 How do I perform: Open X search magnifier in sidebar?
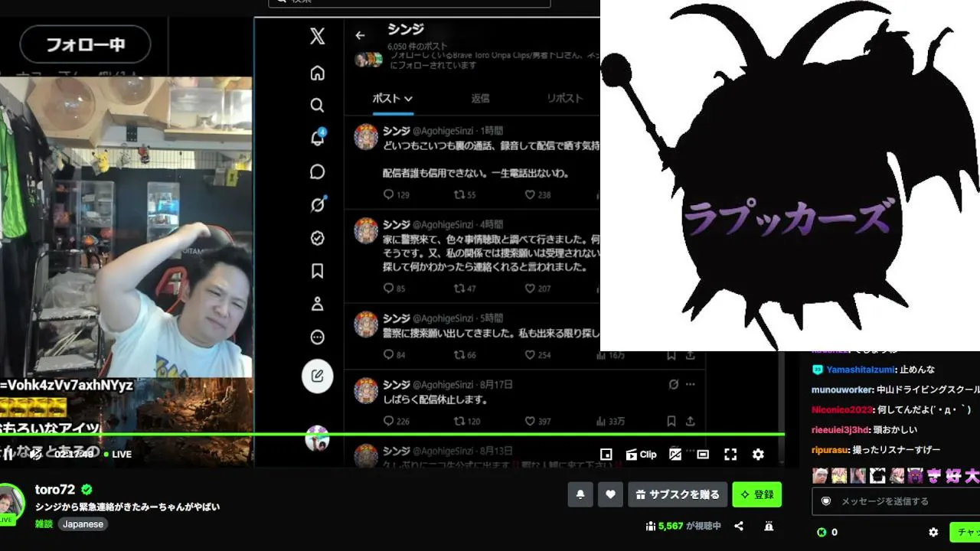[x=317, y=105]
